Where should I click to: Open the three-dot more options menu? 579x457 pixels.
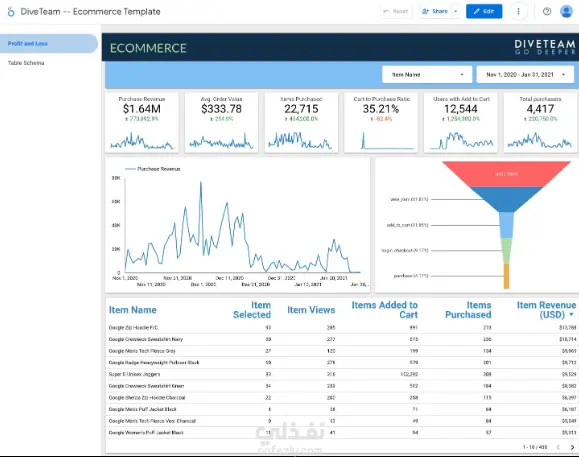(518, 11)
